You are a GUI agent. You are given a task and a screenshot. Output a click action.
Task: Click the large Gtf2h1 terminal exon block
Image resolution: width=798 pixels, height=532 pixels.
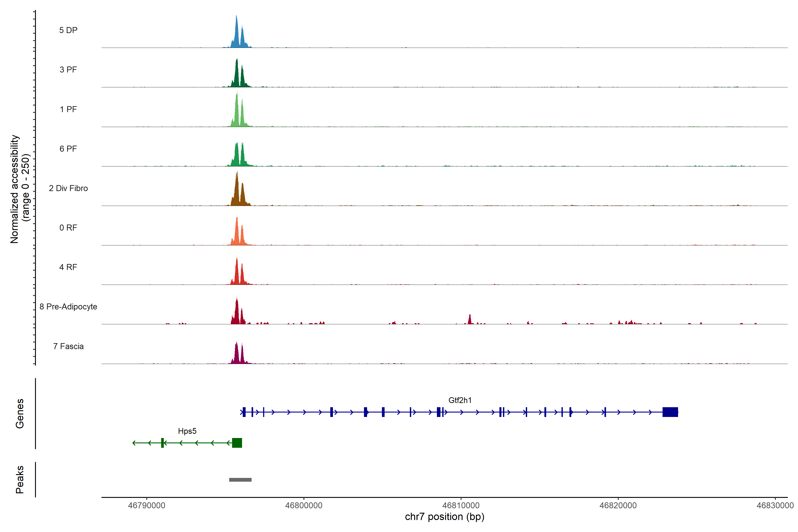[670, 412]
